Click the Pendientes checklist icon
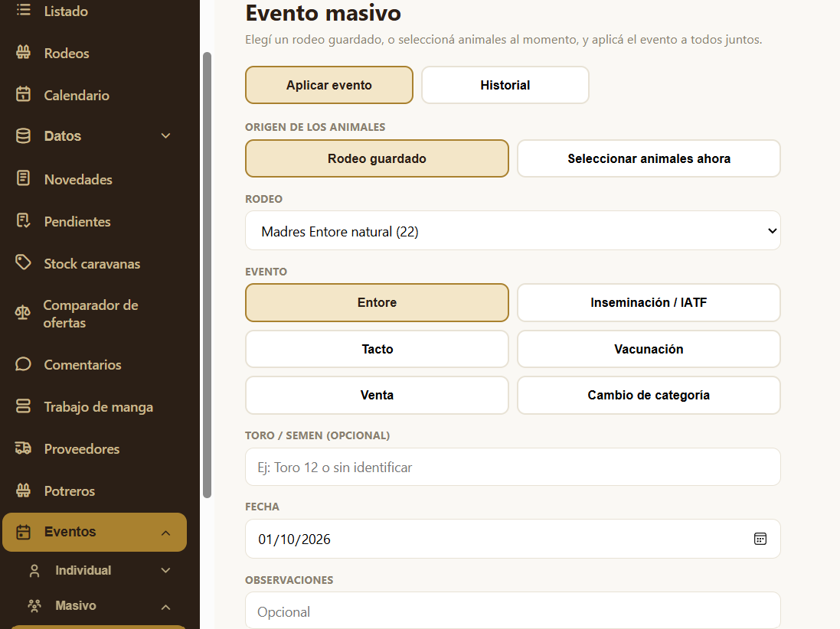Screen dimensions: 840x629 (x=23, y=220)
